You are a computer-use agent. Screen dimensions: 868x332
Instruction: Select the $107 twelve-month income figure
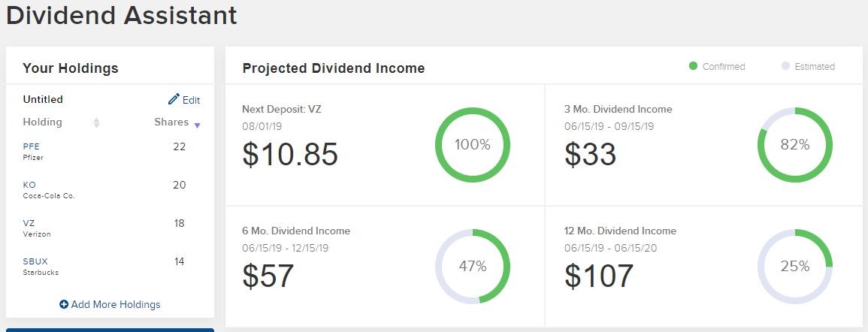coord(599,276)
